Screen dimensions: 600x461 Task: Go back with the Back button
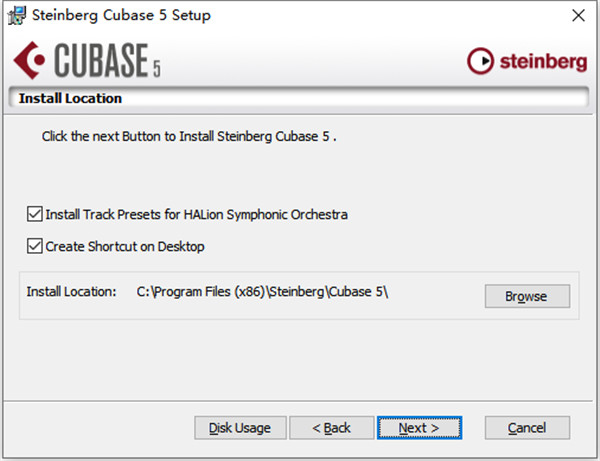(x=332, y=428)
